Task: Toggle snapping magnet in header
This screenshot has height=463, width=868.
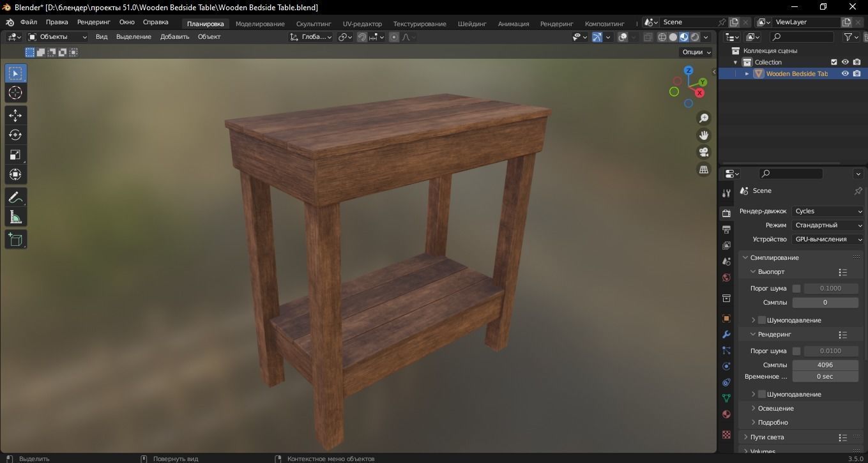Action: (x=362, y=37)
